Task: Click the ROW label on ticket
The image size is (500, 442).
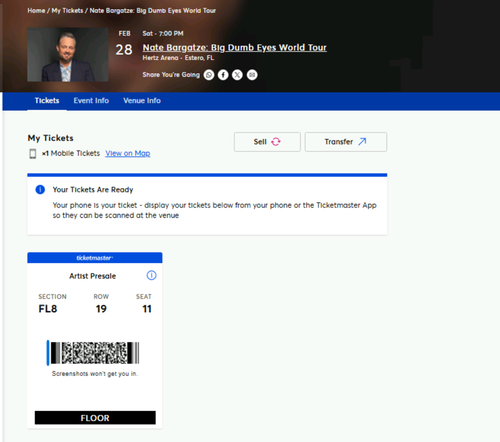Action: (101, 297)
